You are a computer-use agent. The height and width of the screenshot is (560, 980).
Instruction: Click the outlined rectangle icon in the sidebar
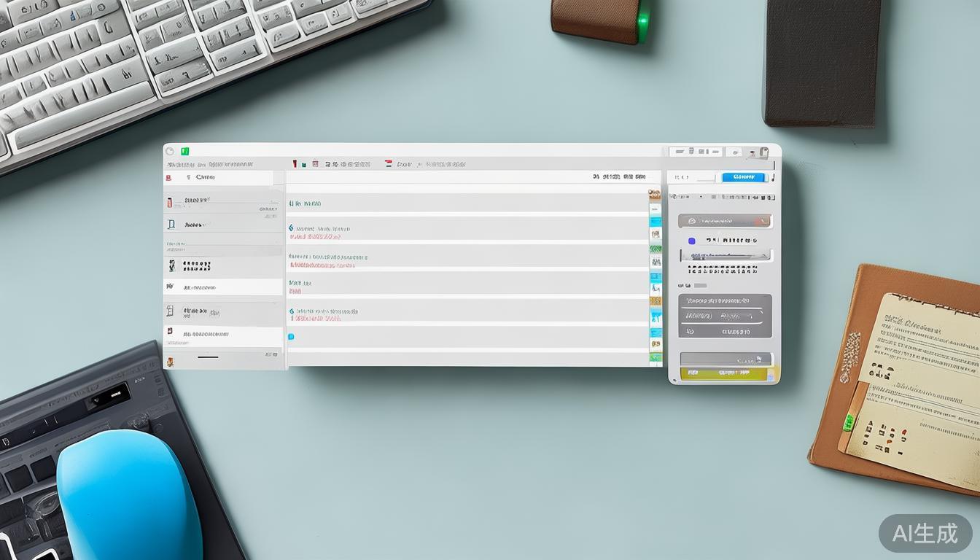pyautogui.click(x=171, y=225)
